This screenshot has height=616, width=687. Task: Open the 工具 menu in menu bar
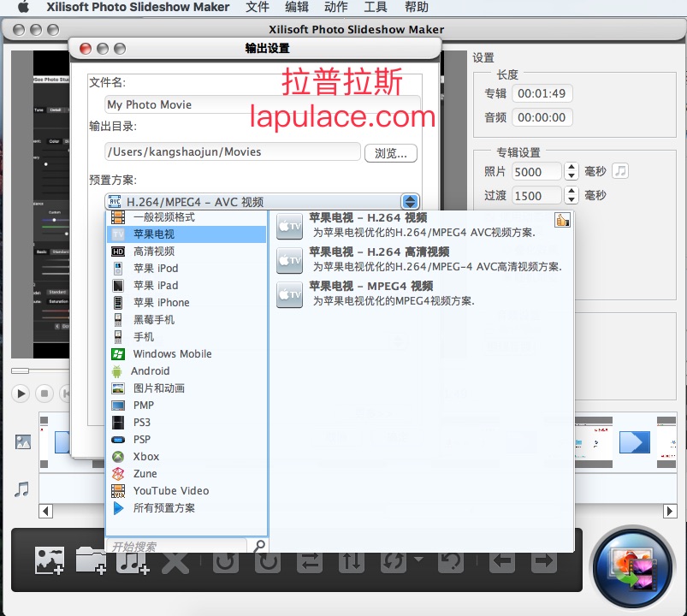[x=376, y=7]
